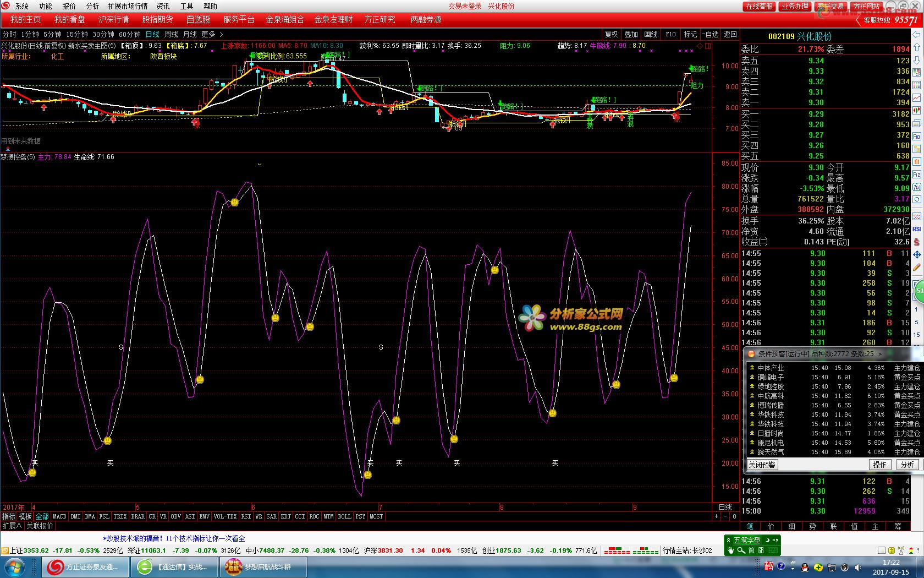The image size is (924, 578).
Task: Click the orange document icon in right sidebar
Action: coord(917,161)
